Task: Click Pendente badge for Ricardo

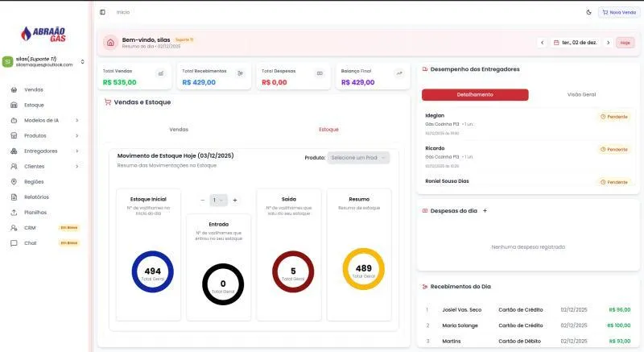Action: point(614,150)
